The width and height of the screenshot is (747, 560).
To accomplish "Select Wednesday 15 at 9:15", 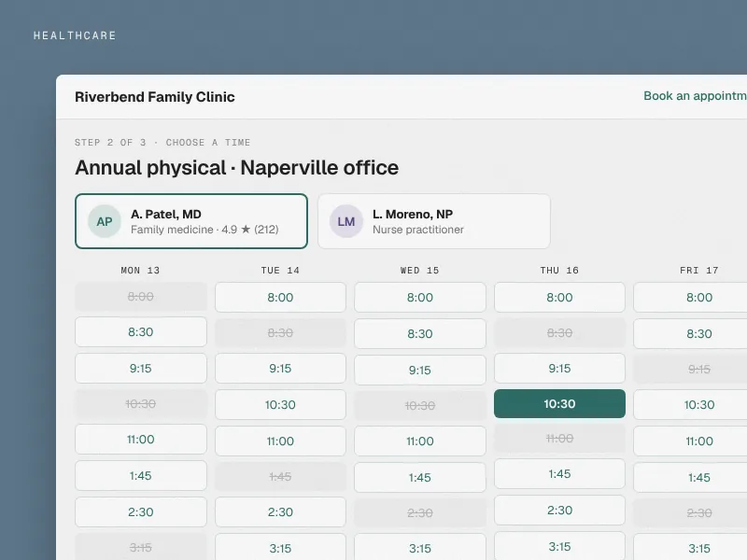I will click(420, 370).
